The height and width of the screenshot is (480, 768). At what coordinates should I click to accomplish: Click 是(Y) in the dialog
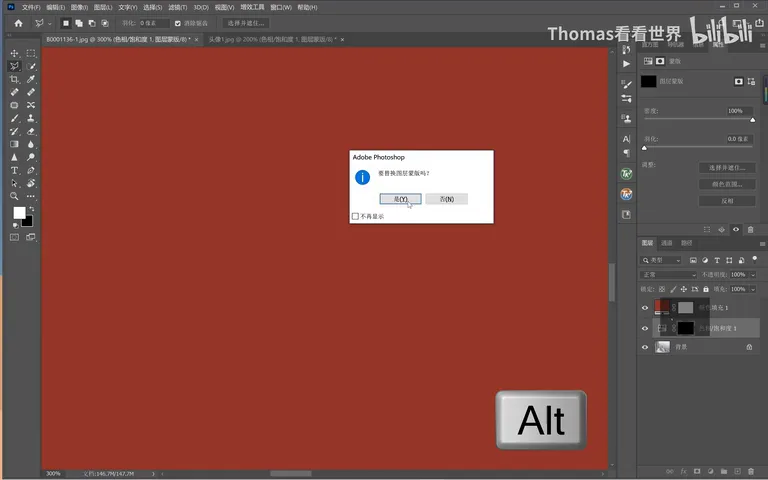click(400, 199)
